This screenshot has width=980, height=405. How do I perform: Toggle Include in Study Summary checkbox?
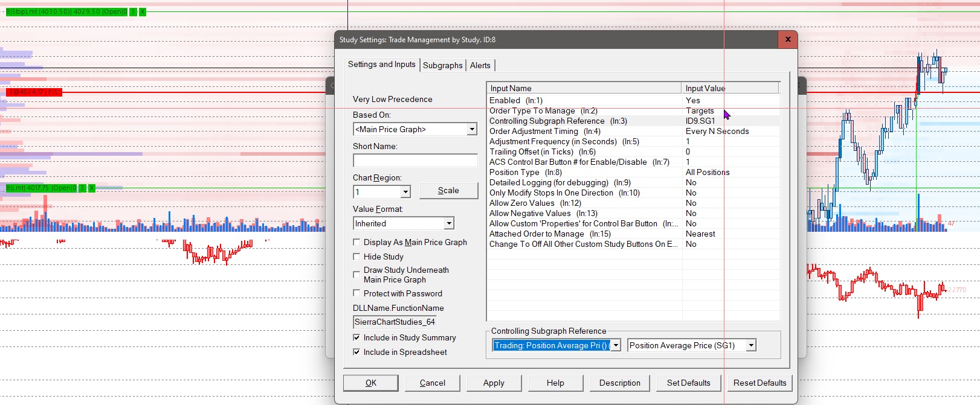pyautogui.click(x=356, y=337)
